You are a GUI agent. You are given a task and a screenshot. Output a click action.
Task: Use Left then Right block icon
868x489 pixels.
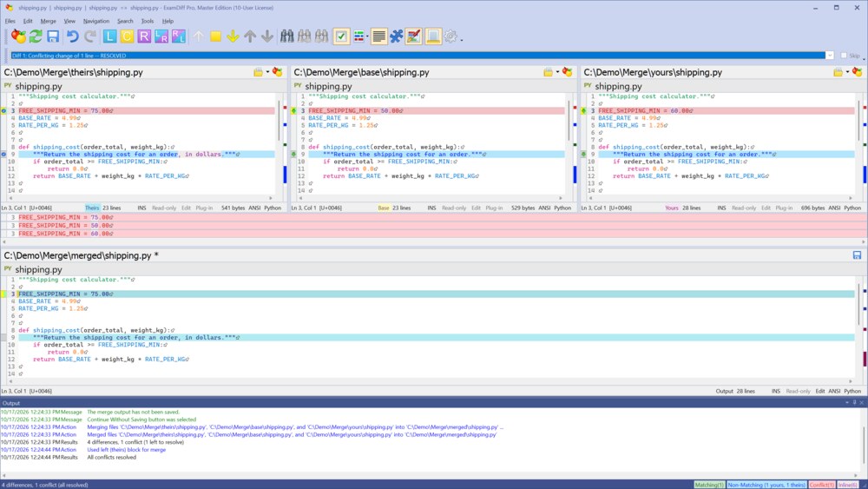[161, 36]
